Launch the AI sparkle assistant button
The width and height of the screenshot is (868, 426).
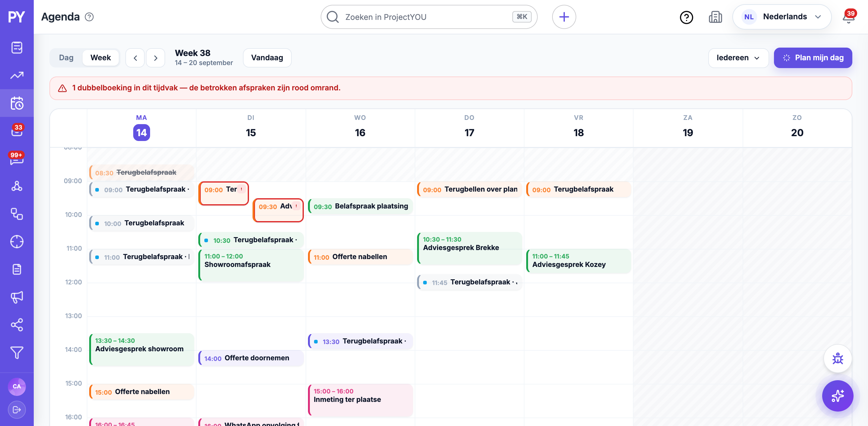838,396
